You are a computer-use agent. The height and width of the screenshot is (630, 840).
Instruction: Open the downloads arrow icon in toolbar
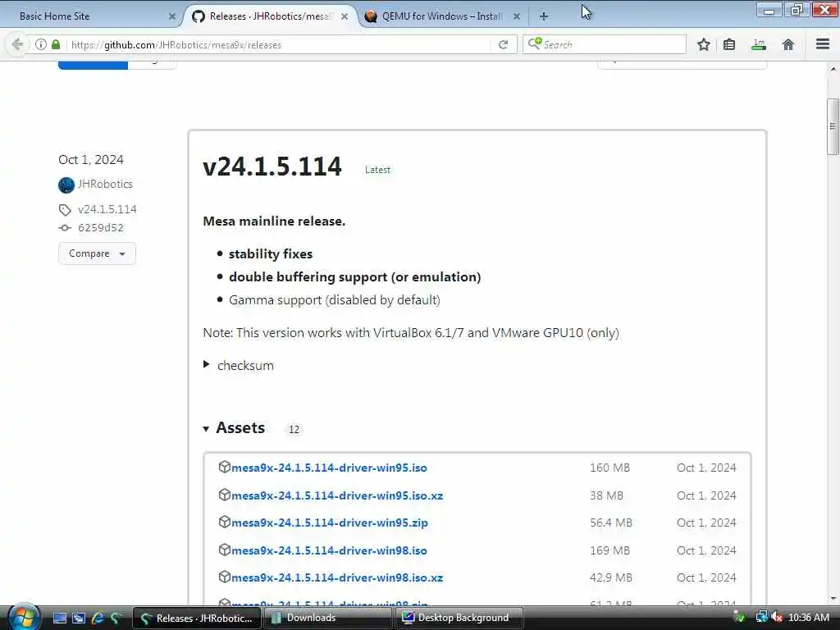[x=759, y=44]
